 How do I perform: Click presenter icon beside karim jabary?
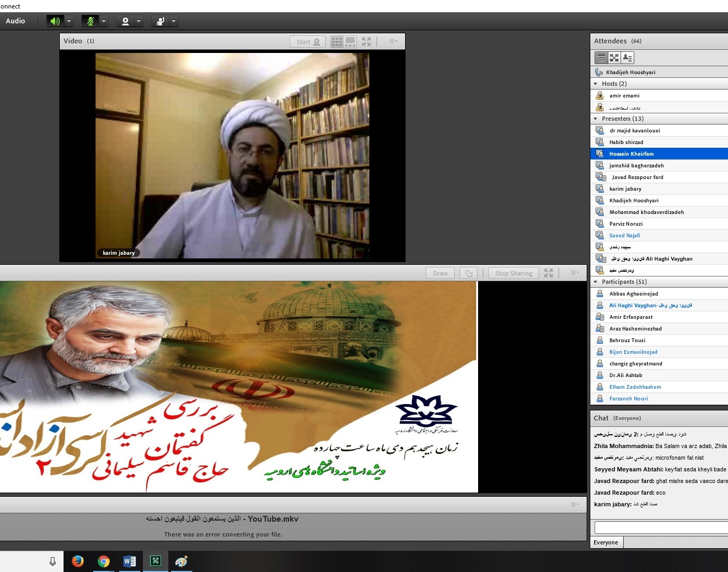[600, 189]
